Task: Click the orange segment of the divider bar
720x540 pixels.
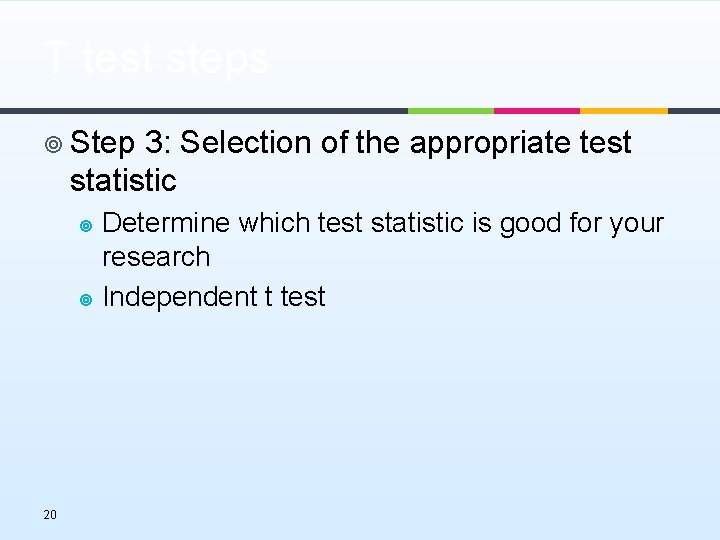Action: (x=624, y=111)
